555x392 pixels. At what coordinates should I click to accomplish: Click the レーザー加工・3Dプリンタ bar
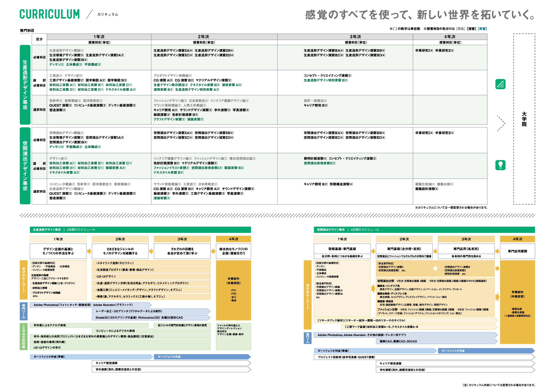pyautogui.click(x=151, y=311)
